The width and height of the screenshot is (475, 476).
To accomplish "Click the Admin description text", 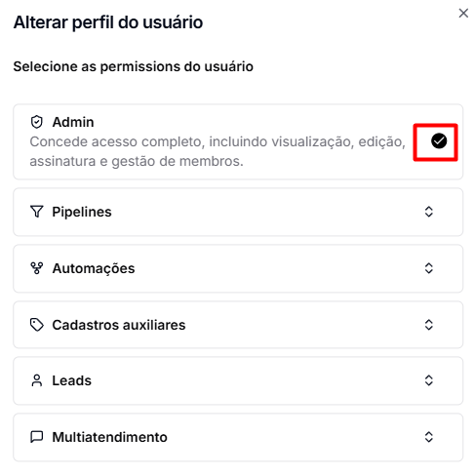I will (x=218, y=151).
